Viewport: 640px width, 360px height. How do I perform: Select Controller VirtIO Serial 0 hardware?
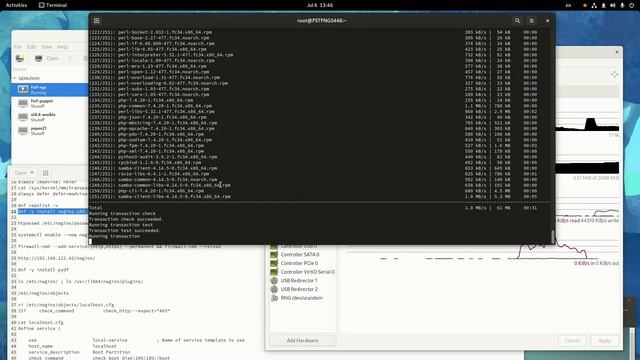click(x=302, y=272)
